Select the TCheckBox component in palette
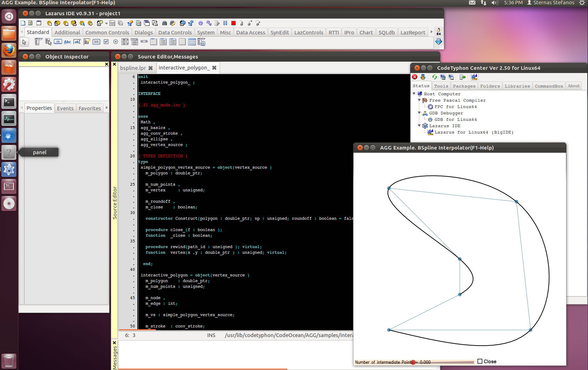 106,42
